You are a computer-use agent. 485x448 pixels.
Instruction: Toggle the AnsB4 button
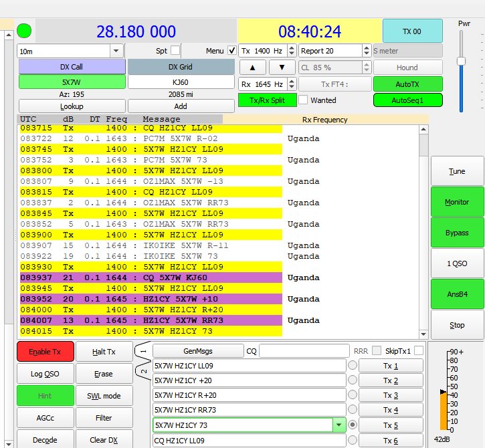pos(457,294)
